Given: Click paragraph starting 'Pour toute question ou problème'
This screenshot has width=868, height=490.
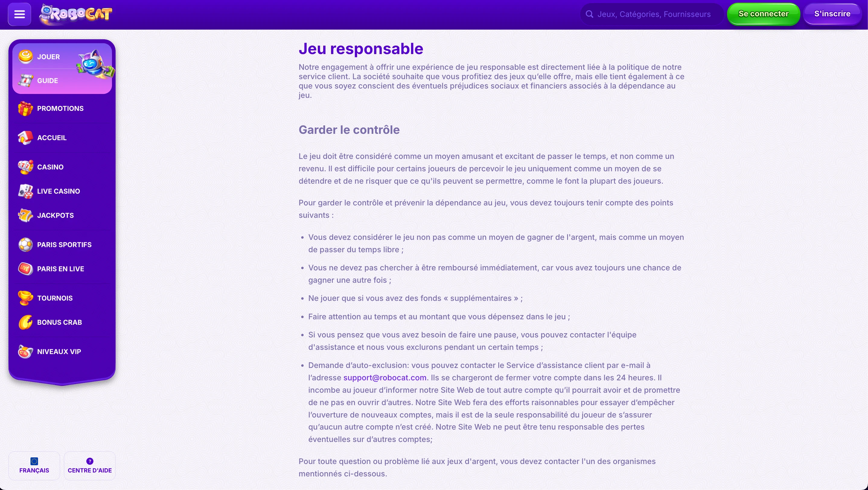Looking at the screenshot, I should [477, 467].
